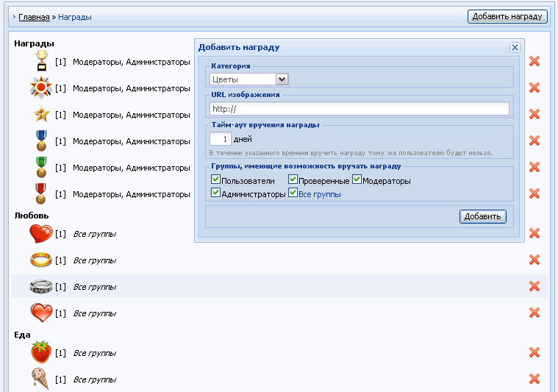Toggle the Проверенные group checkbox
558x392 pixels.
click(x=293, y=180)
